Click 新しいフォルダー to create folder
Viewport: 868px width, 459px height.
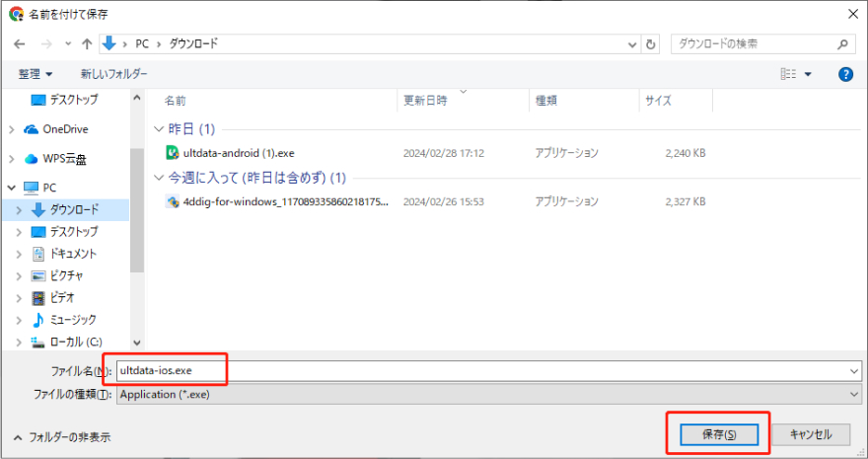(x=113, y=74)
